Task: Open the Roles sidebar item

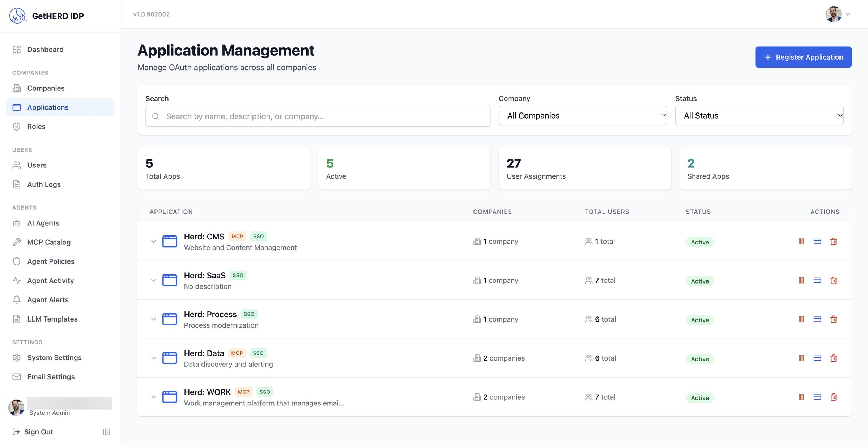Action: pos(60,127)
